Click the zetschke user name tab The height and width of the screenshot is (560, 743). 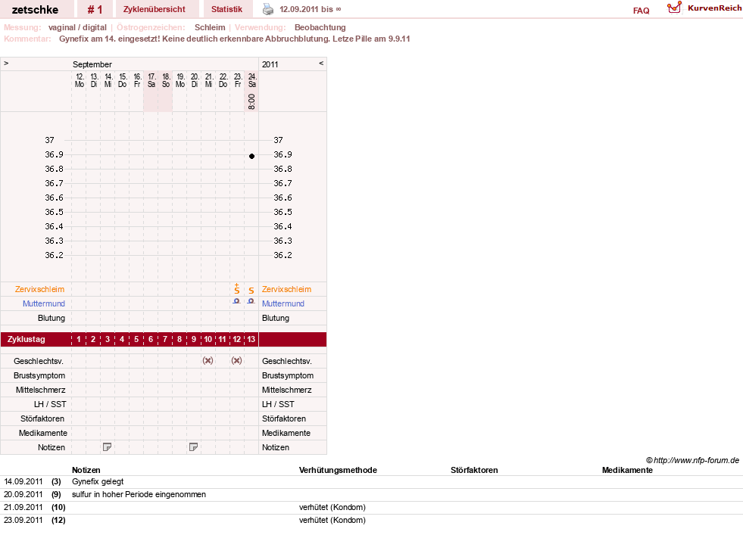tap(35, 9)
